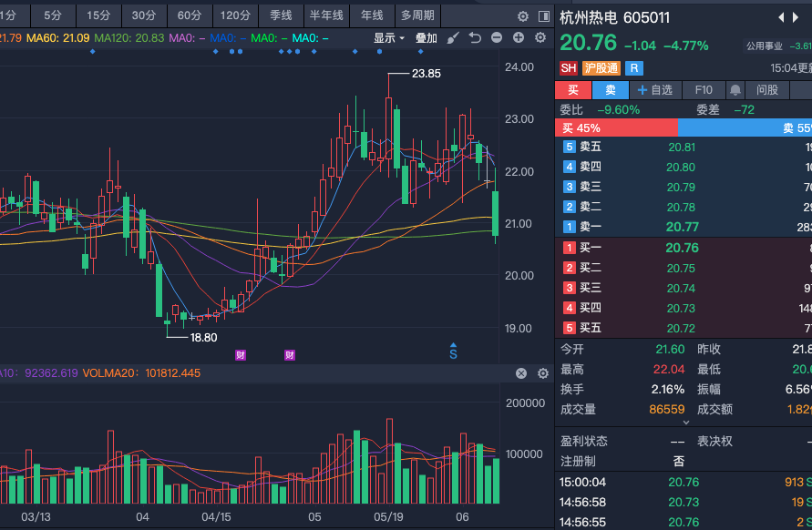Go to previous stock arrow
The height and width of the screenshot is (530, 812).
781,17
